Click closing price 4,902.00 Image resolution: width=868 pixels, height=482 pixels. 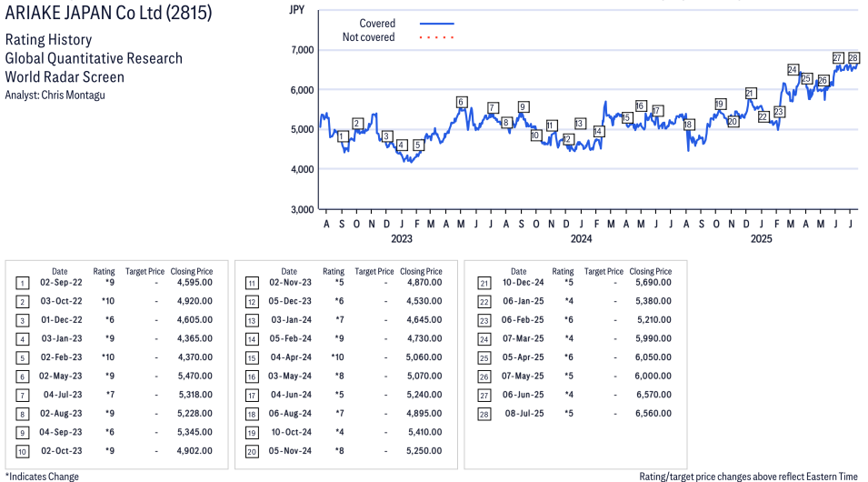195,451
